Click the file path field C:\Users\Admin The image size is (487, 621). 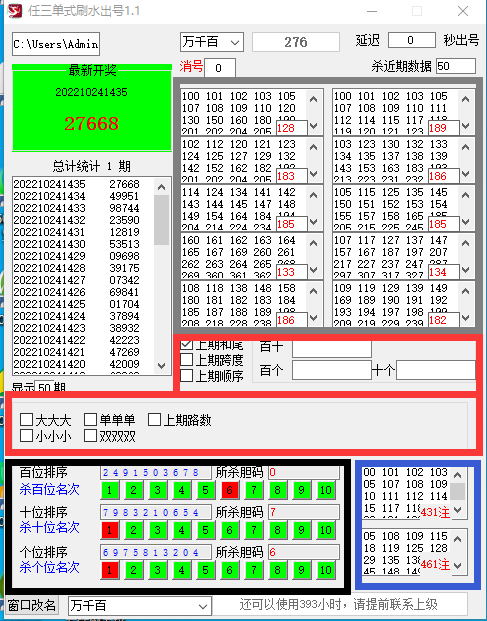56,44
